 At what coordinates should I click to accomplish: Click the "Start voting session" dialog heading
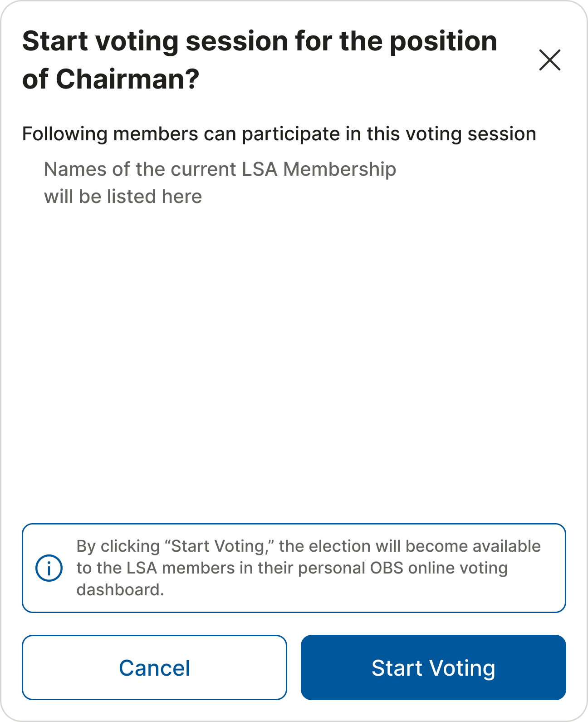click(259, 41)
